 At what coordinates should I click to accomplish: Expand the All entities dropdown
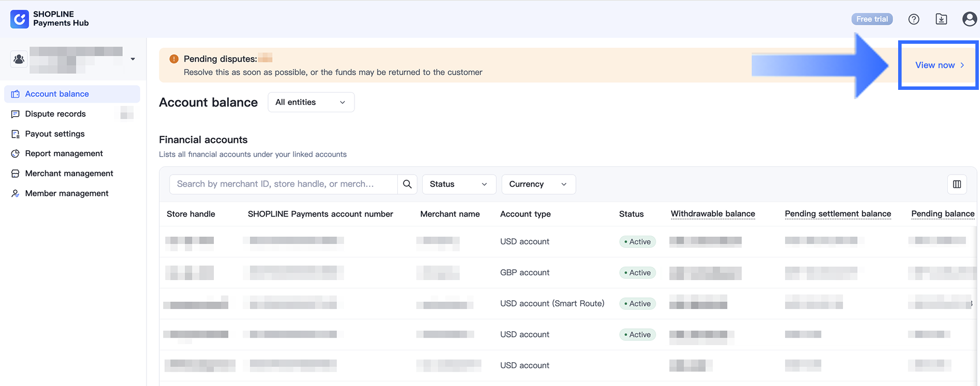[311, 102]
